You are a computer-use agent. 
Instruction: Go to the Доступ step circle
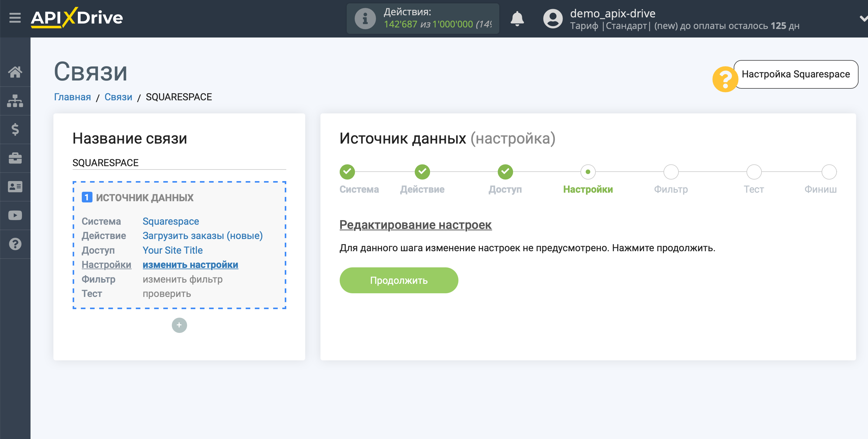[x=505, y=172]
